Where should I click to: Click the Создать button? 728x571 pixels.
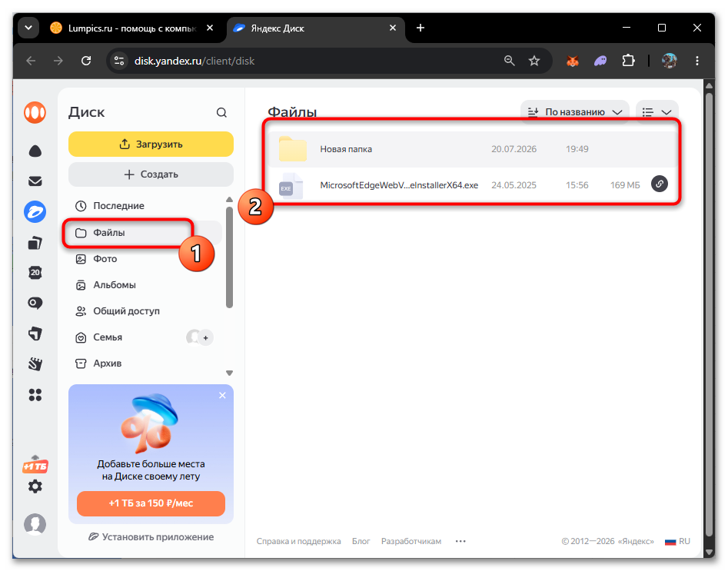click(x=151, y=174)
